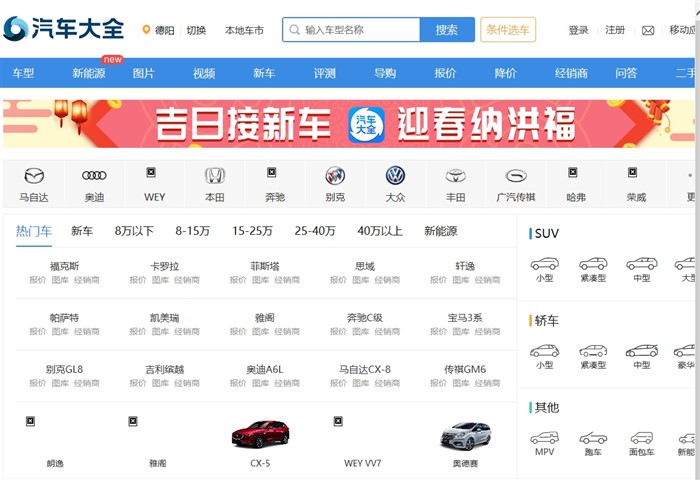Open the 经销商 navigation item
The height and width of the screenshot is (480, 700).
pyautogui.click(x=571, y=73)
